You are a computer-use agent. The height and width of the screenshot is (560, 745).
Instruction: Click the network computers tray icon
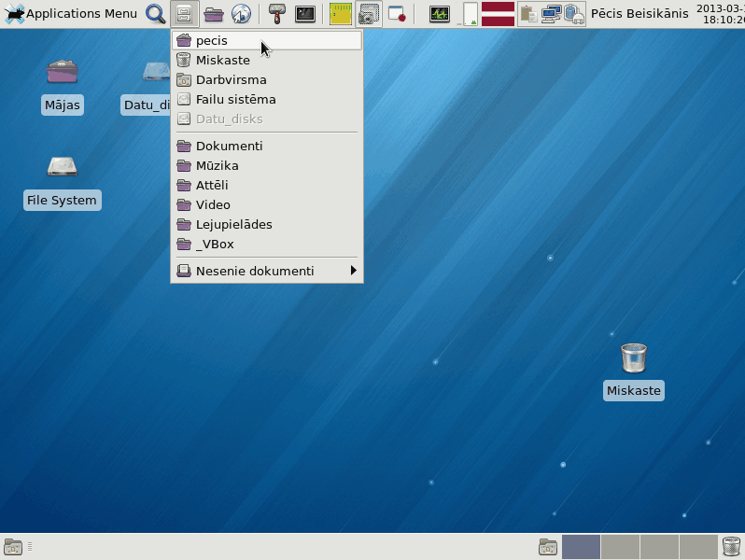coord(551,14)
